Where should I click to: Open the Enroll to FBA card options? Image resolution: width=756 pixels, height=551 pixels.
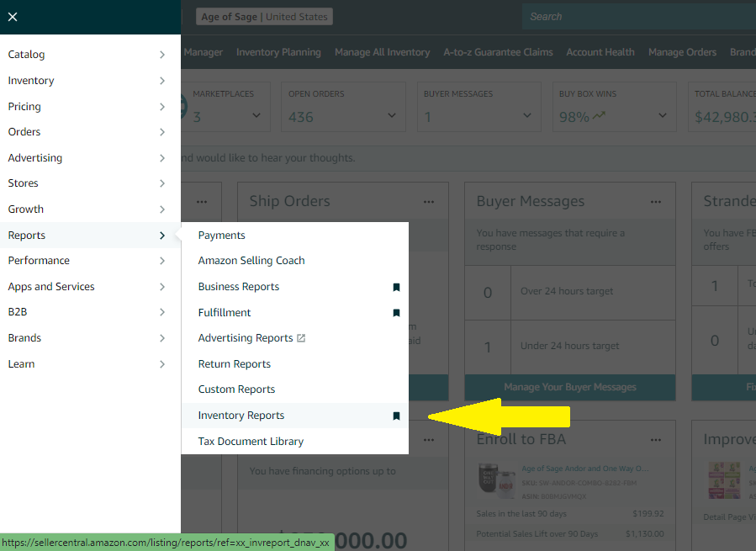tap(656, 440)
